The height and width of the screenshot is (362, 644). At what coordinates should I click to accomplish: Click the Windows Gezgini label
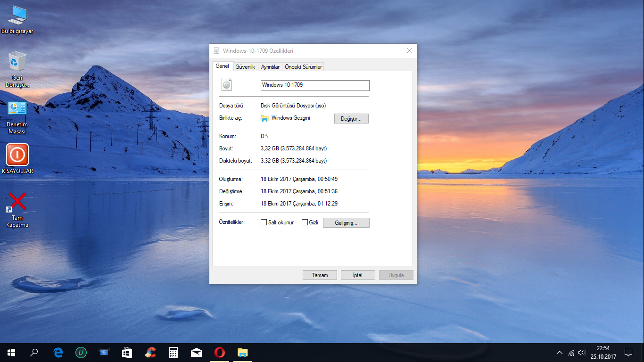point(291,118)
